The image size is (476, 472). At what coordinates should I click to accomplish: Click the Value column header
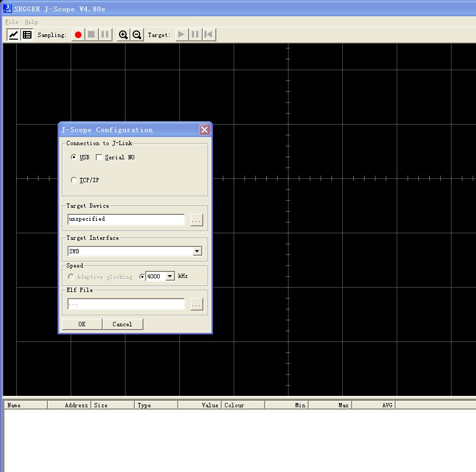[199, 405]
